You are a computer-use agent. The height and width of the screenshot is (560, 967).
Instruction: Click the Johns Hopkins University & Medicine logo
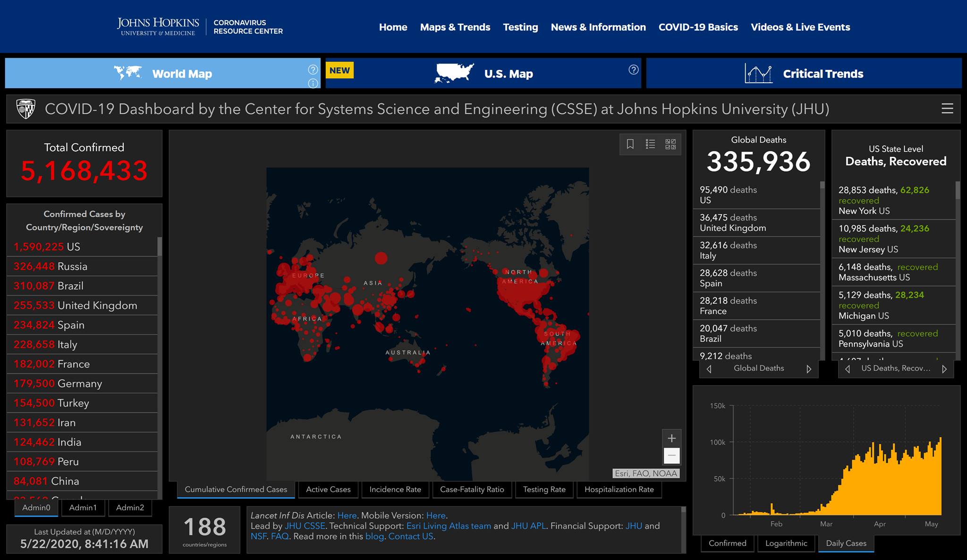(x=158, y=27)
